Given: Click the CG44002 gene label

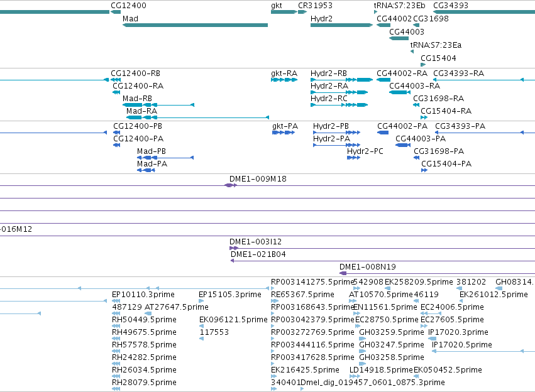Looking at the screenshot, I should [394, 19].
